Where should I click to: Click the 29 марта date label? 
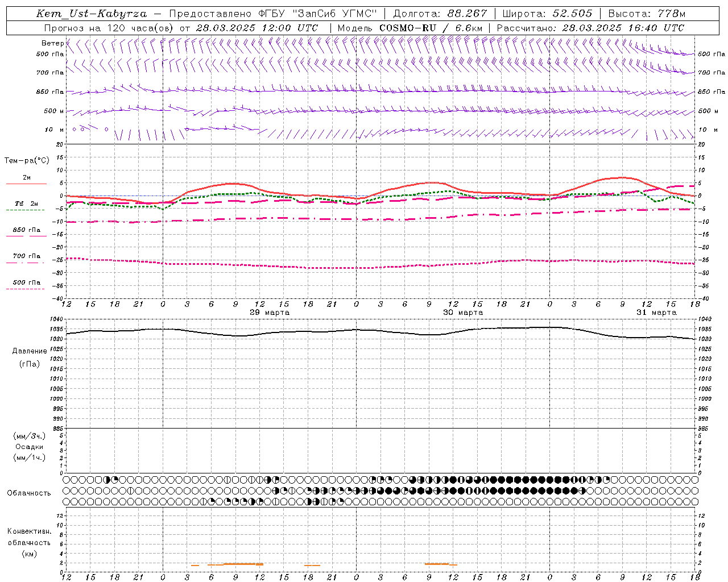tap(270, 313)
